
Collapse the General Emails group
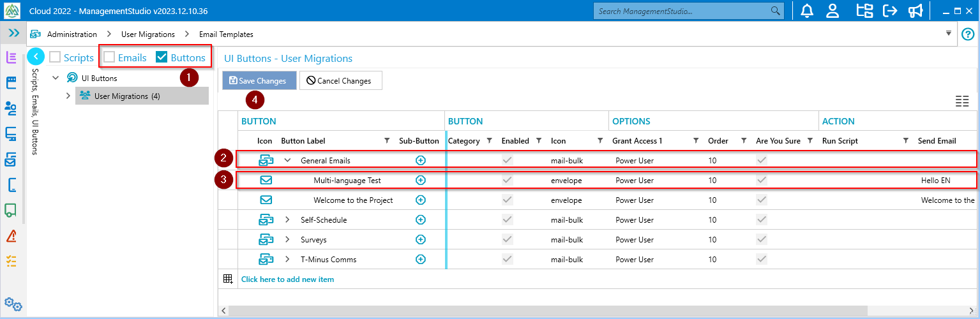(287, 161)
